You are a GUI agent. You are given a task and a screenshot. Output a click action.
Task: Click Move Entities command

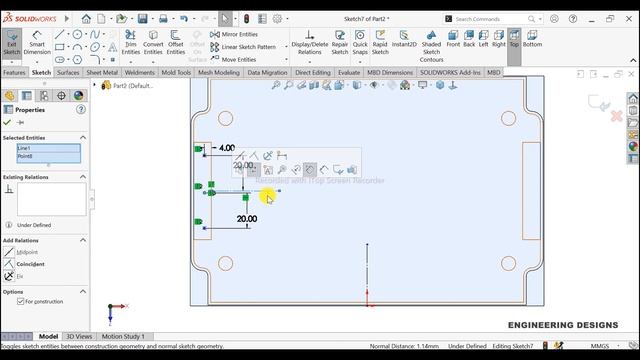coord(233,59)
